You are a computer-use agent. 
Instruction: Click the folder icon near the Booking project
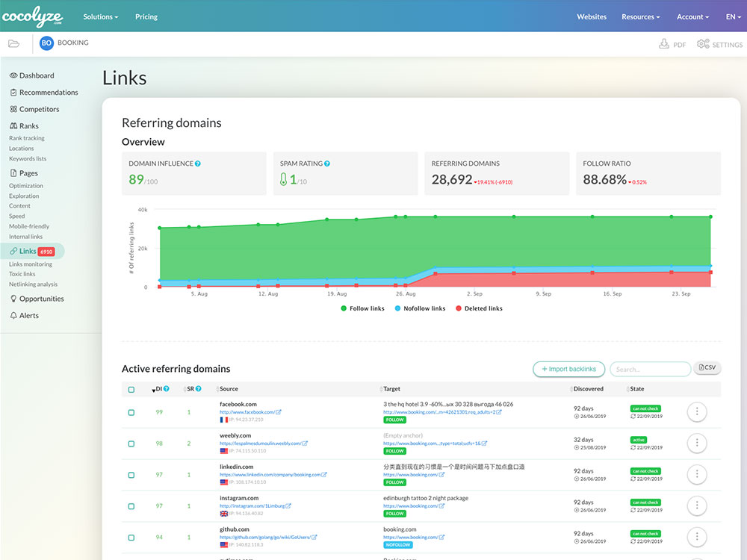click(13, 43)
